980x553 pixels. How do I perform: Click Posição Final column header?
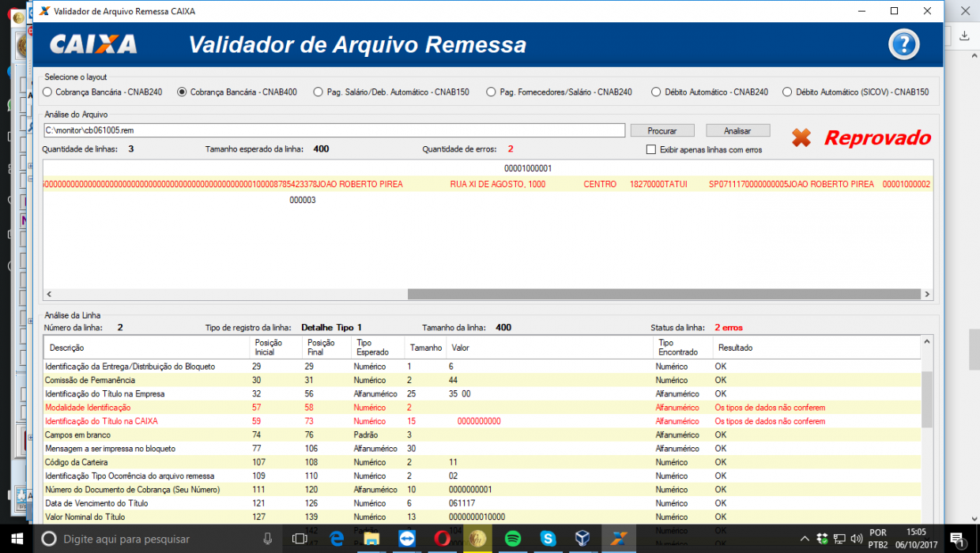tap(327, 348)
